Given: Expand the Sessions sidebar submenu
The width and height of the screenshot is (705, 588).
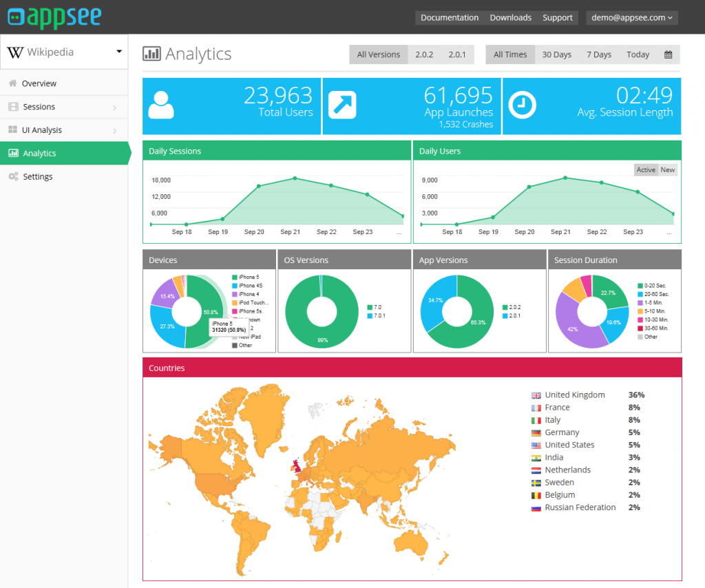Looking at the screenshot, I should (x=114, y=107).
